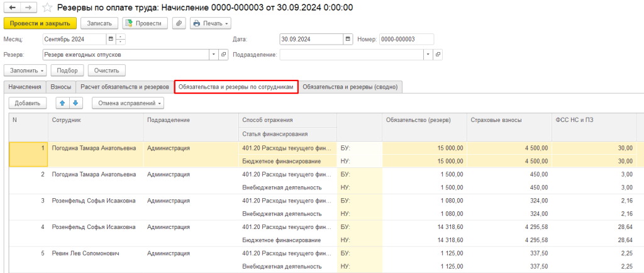Switch to the Начисления tab
This screenshot has width=644, height=273.
(25, 87)
